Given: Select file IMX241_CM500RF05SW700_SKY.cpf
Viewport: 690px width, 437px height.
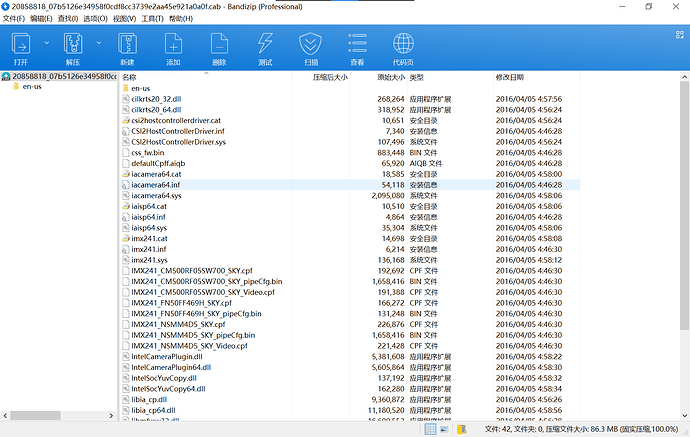Looking at the screenshot, I should coord(192,271).
